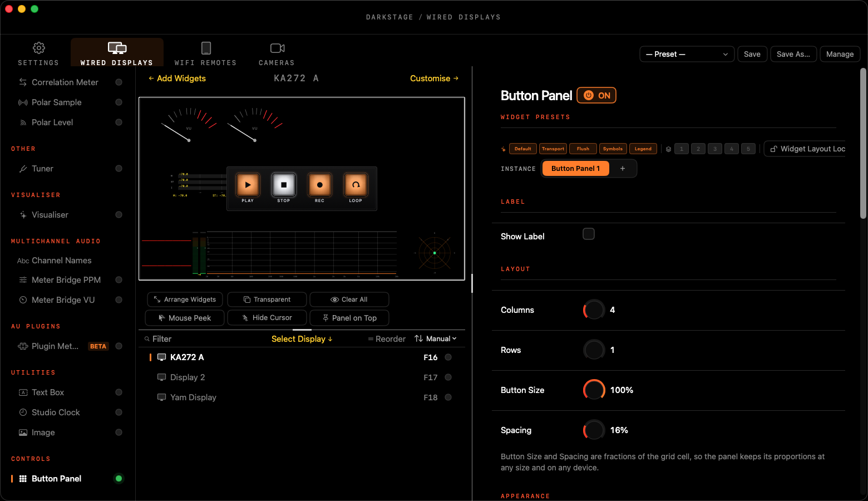The width and height of the screenshot is (868, 501).
Task: Apply the Transport widget preset
Action: pos(553,149)
